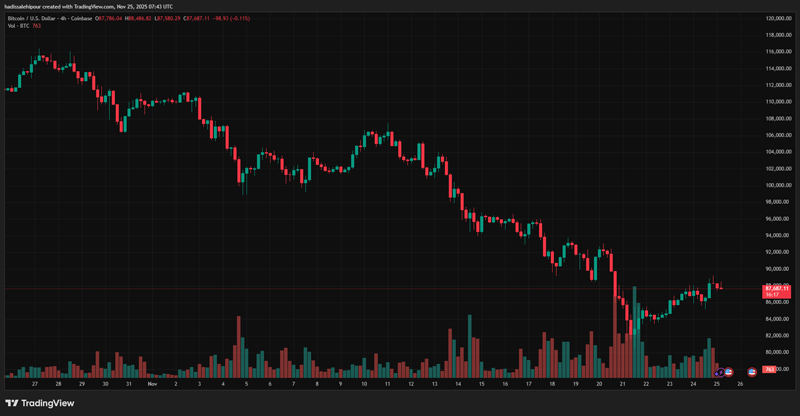The image size is (800, 416).
Task: Click the TradingView logo at bottom left
Action: (x=40, y=403)
